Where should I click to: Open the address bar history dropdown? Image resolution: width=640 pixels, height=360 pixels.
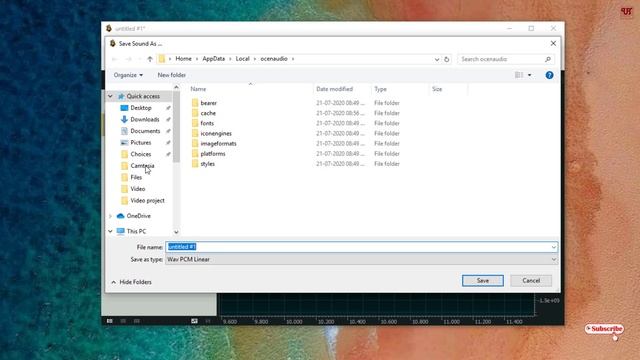coord(437,59)
